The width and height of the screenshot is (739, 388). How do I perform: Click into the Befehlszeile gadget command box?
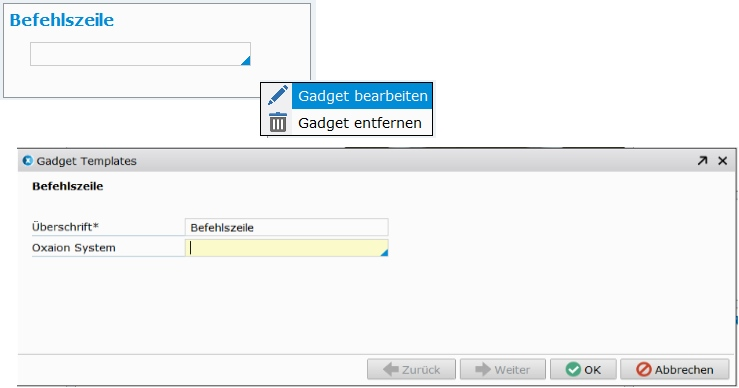pos(140,54)
